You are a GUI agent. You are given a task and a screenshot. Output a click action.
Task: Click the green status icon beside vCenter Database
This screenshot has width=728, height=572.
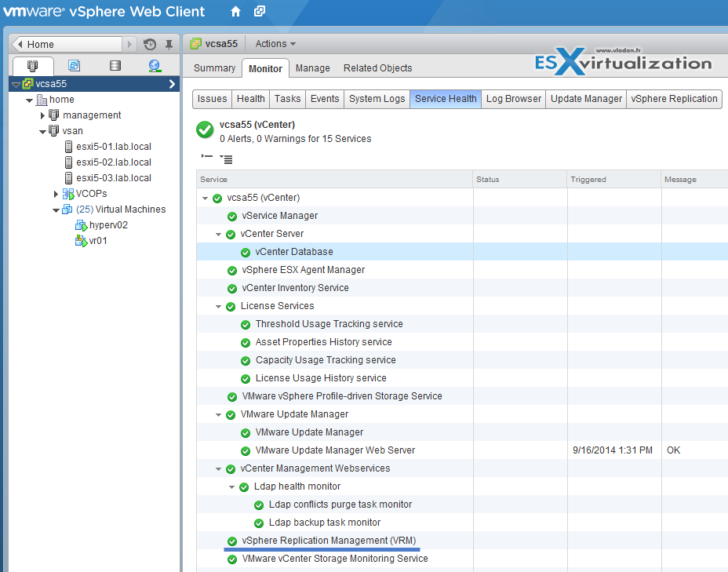tap(246, 253)
